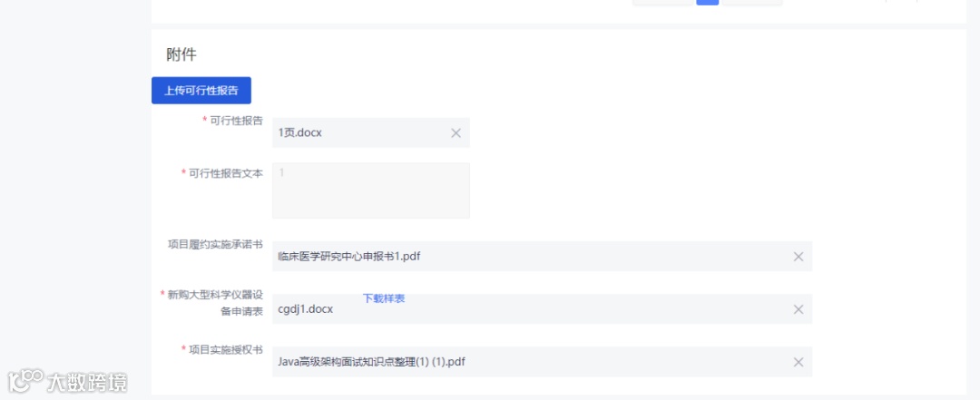Click the 1页.docx file name
This screenshot has width=980, height=400.
(x=300, y=132)
